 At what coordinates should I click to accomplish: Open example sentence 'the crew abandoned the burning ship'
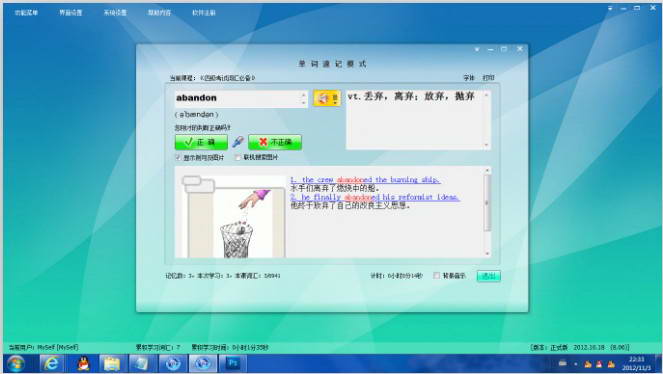(x=365, y=180)
